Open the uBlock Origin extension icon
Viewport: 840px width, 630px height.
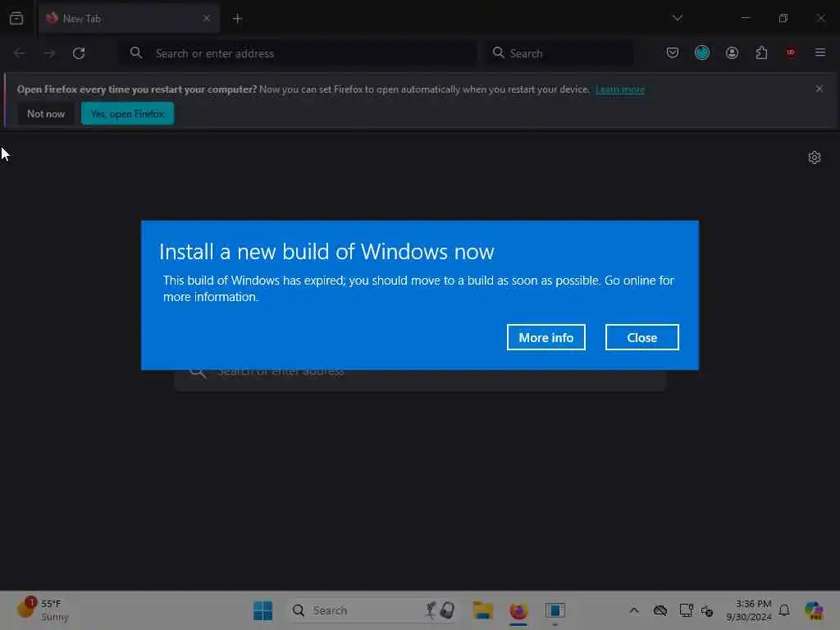point(790,52)
